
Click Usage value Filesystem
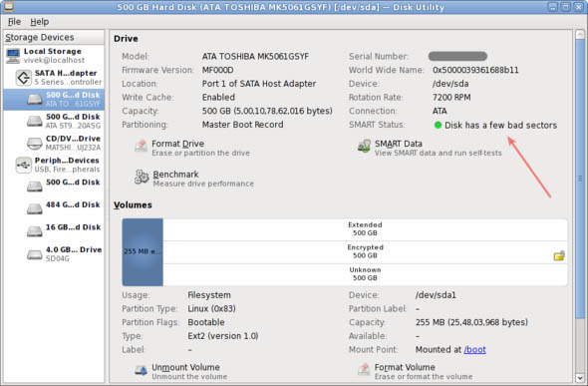[209, 295]
